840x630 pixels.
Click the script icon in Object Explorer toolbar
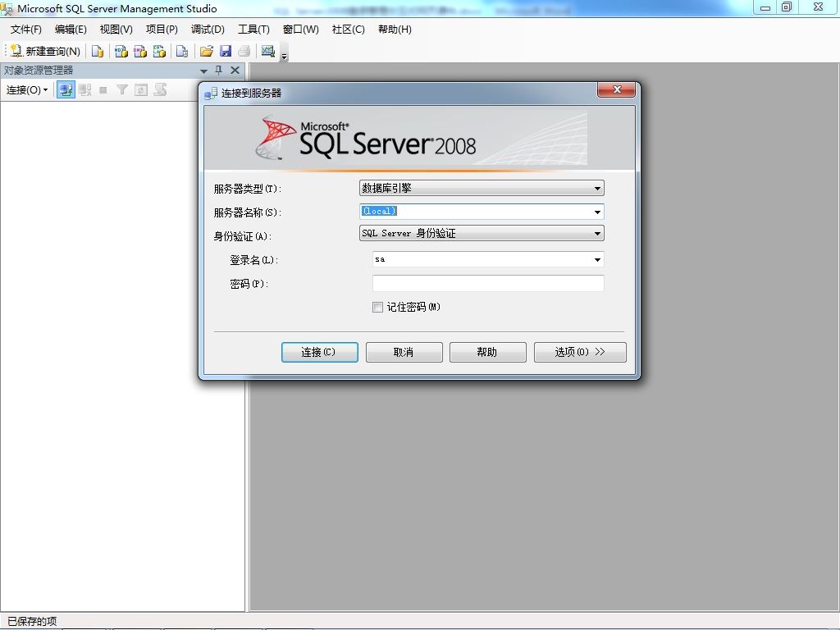pos(160,89)
